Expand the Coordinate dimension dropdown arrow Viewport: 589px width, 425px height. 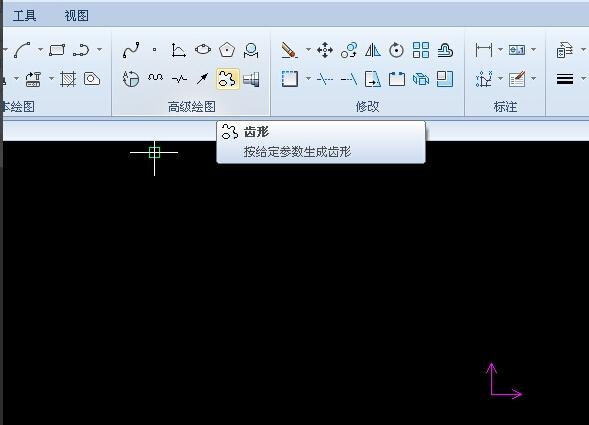click(x=500, y=79)
